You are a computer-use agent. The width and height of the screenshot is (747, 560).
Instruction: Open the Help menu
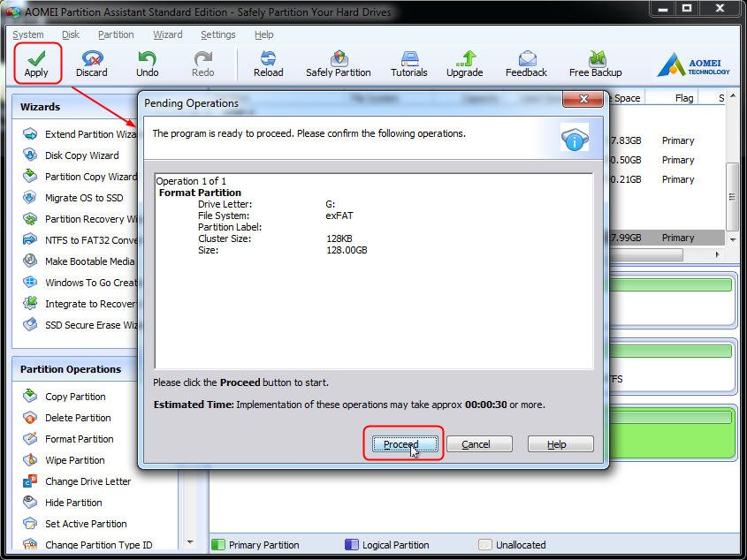tap(264, 34)
